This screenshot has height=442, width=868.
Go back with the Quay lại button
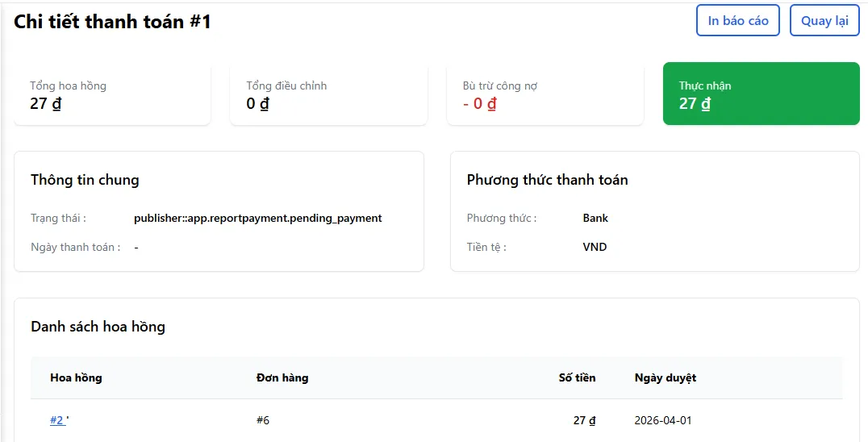[824, 20]
